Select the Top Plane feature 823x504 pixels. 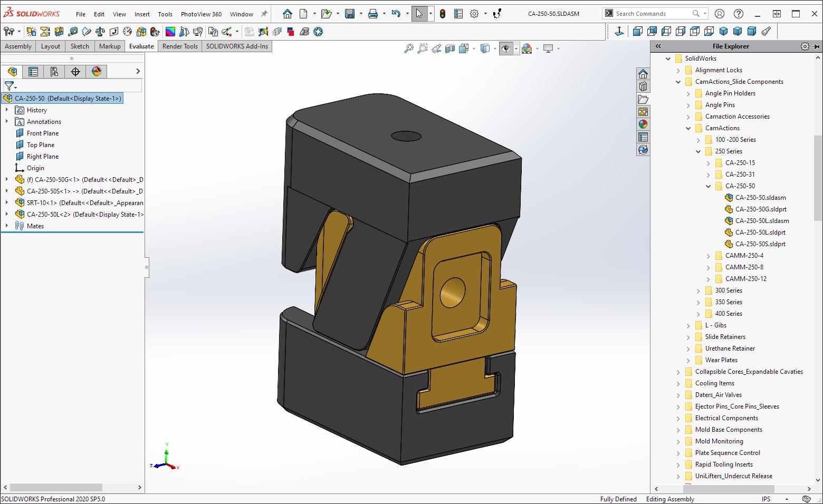(41, 145)
